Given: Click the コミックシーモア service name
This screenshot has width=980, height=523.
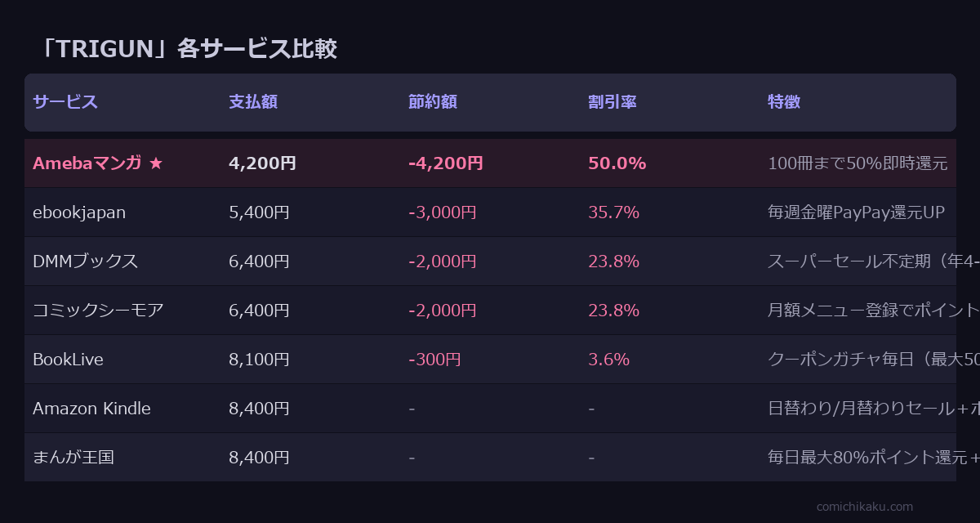Looking at the screenshot, I should click(x=98, y=311).
